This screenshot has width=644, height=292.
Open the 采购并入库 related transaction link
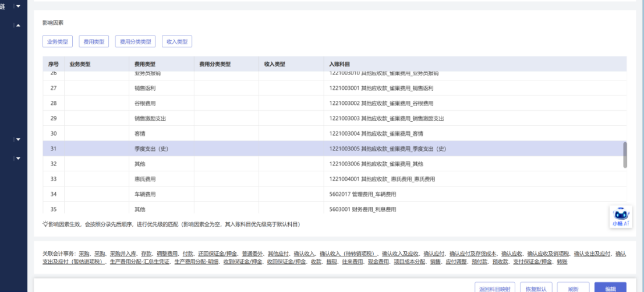tap(123, 254)
